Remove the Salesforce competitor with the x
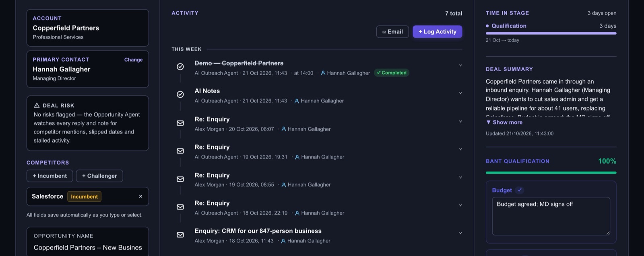Image resolution: width=644 pixels, height=256 pixels. 140,197
